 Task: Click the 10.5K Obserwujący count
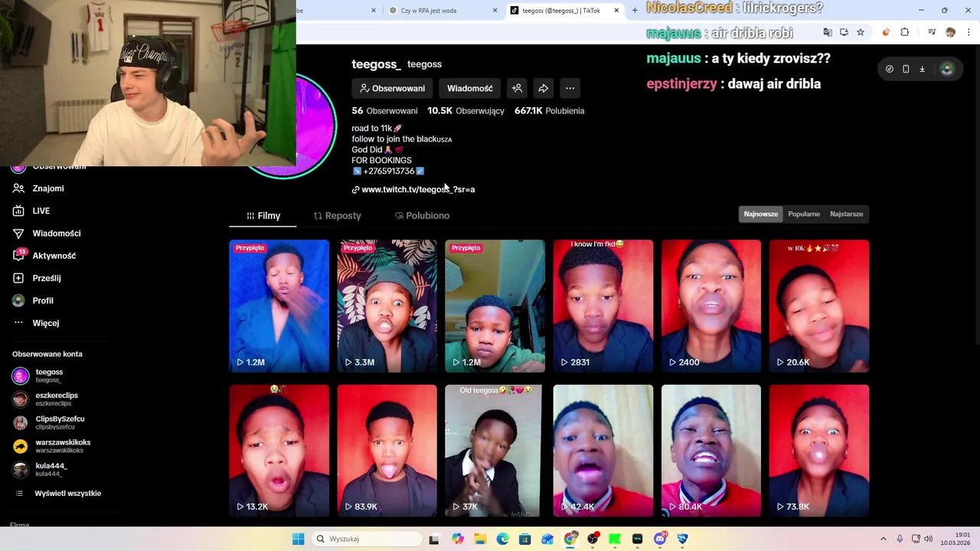coord(465,111)
